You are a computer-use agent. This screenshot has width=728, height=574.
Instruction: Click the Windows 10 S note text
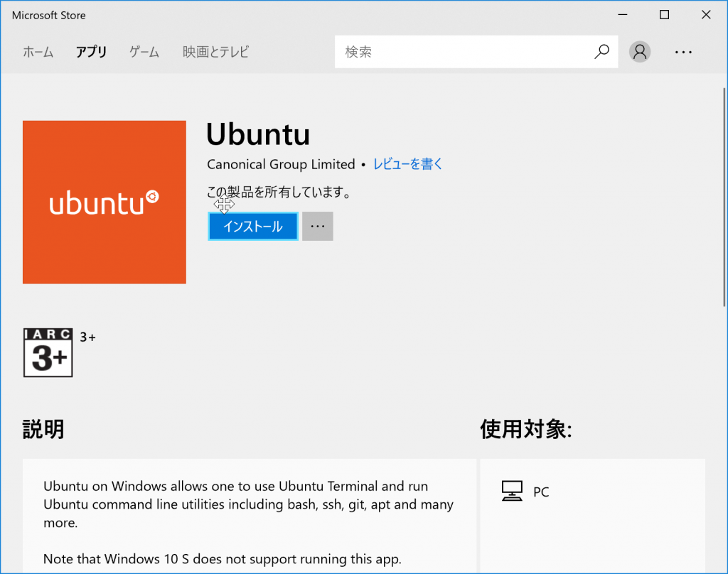(223, 559)
